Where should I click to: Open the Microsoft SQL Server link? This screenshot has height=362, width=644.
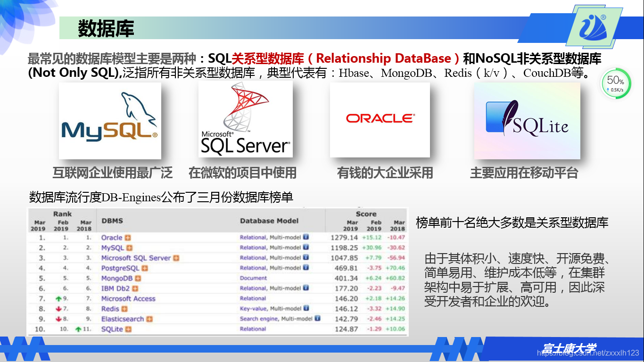pos(136,258)
